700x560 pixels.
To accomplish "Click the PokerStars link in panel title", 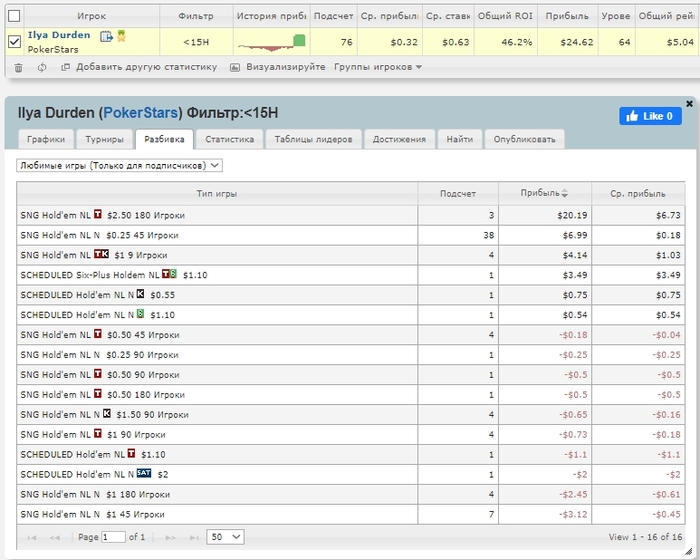I will (x=141, y=113).
